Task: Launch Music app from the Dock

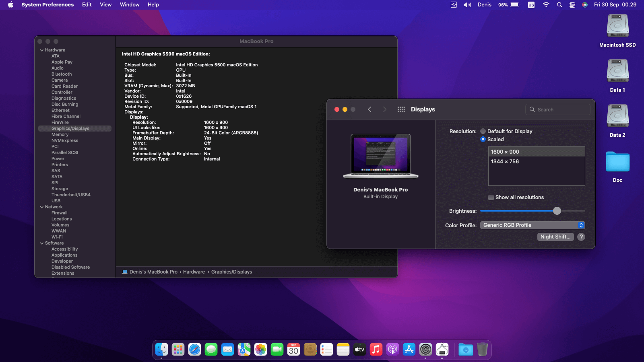Action: click(x=376, y=350)
